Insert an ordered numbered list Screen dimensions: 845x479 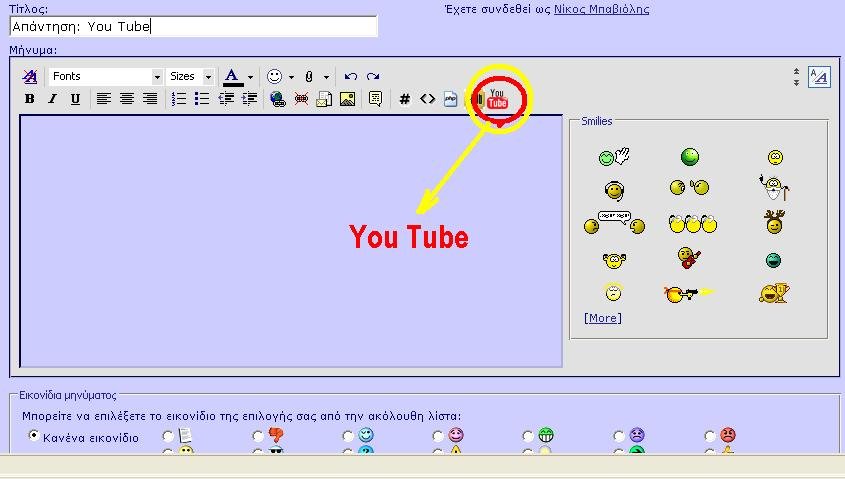(x=178, y=99)
